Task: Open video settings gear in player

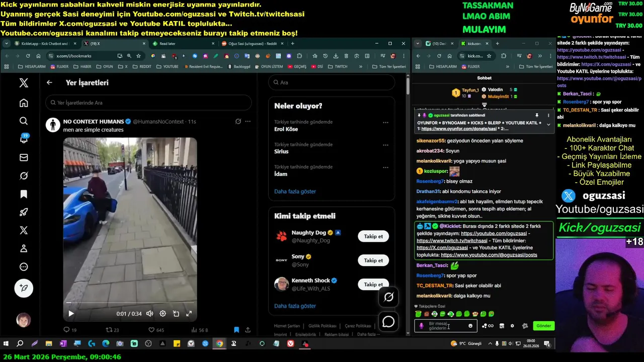Action: point(163,313)
